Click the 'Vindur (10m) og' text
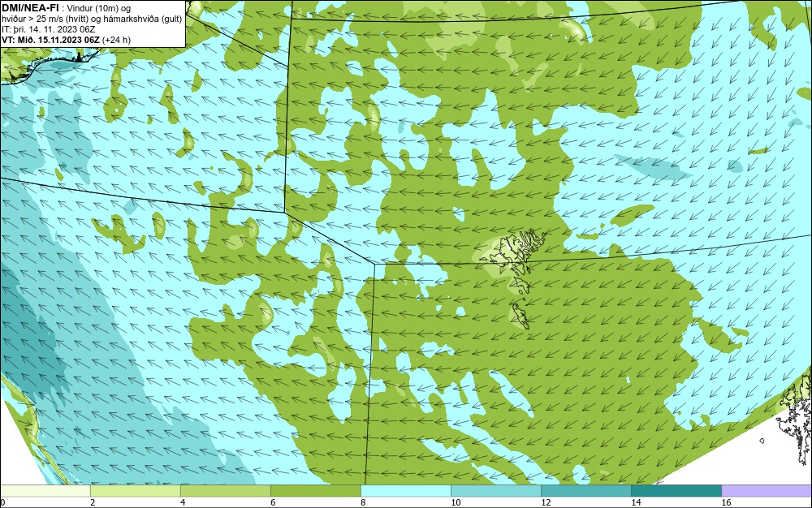 point(99,8)
